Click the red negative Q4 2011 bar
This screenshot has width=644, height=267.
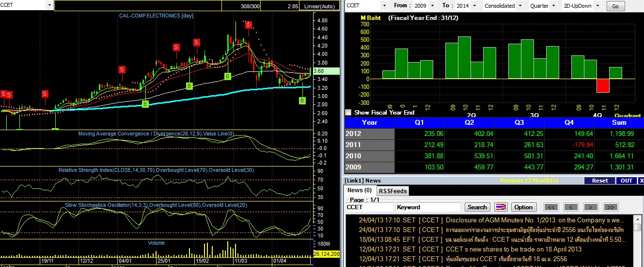tap(603, 85)
